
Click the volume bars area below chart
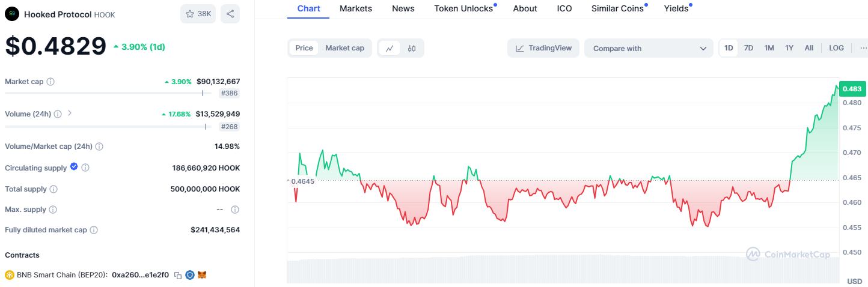point(563,270)
